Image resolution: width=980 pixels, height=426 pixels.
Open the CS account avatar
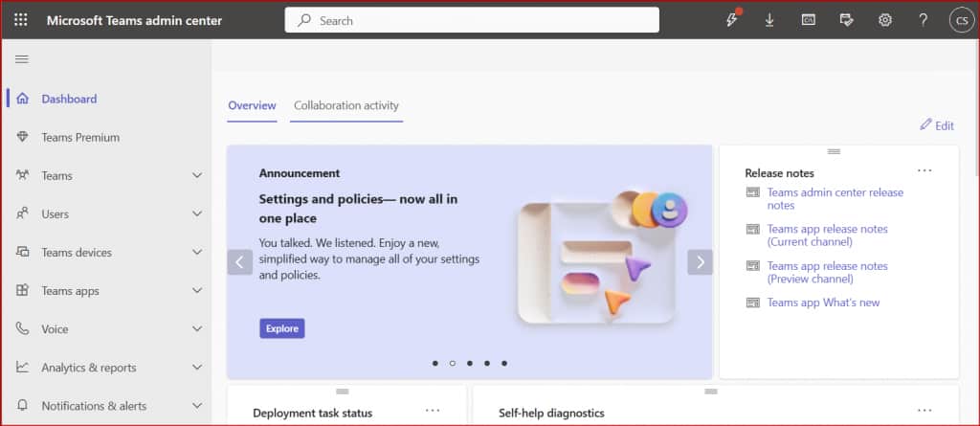pos(961,20)
